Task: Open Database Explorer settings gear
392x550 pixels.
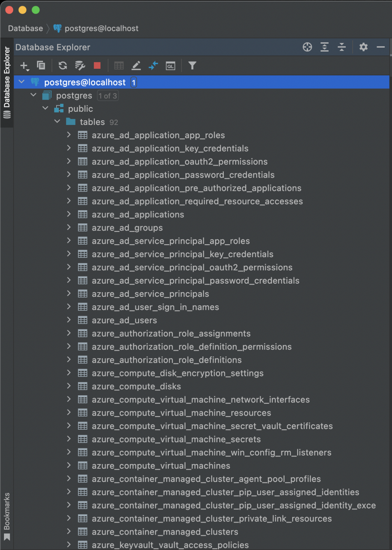Action: click(364, 47)
